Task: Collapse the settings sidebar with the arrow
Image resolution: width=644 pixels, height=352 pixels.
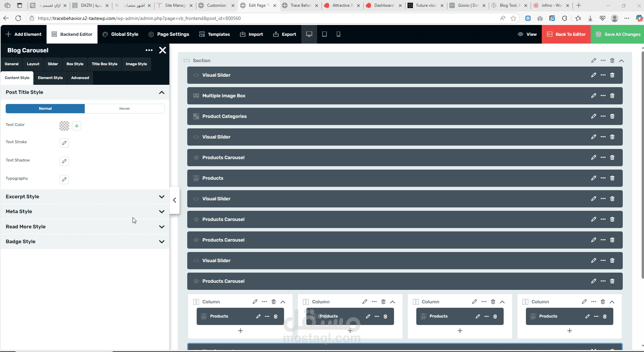Action: point(174,200)
